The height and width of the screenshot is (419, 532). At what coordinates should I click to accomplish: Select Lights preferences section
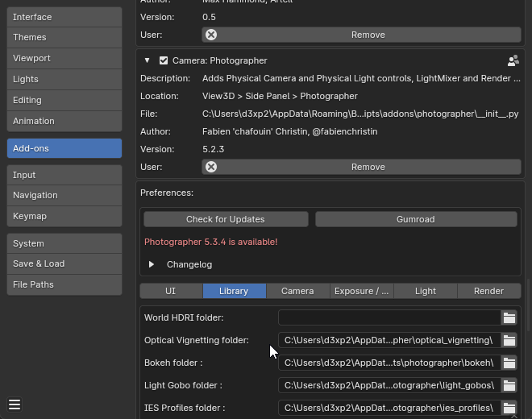click(x=64, y=80)
